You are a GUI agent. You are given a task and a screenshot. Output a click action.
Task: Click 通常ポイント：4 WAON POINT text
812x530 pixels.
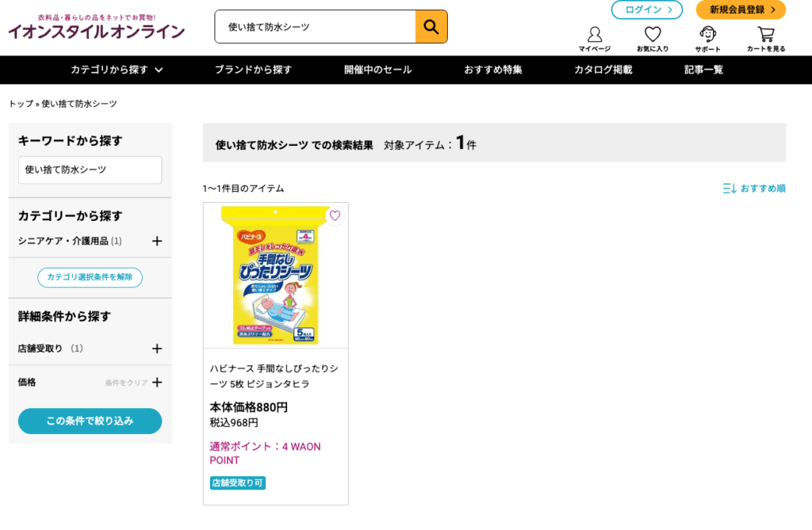(265, 453)
